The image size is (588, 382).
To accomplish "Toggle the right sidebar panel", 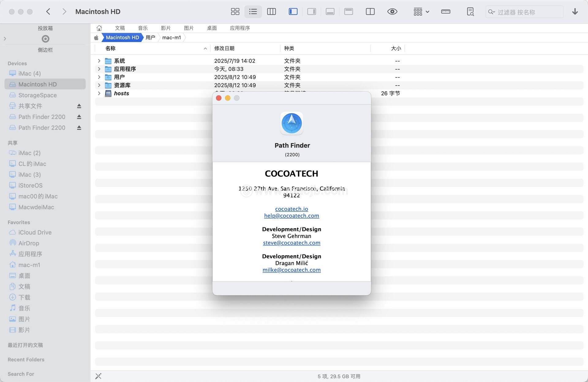I will 311,12.
